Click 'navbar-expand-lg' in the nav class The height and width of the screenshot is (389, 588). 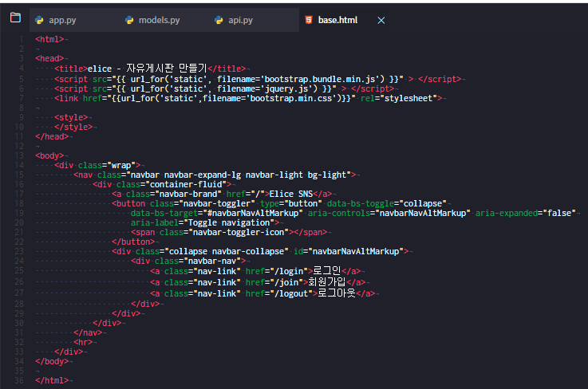pyautogui.click(x=203, y=175)
